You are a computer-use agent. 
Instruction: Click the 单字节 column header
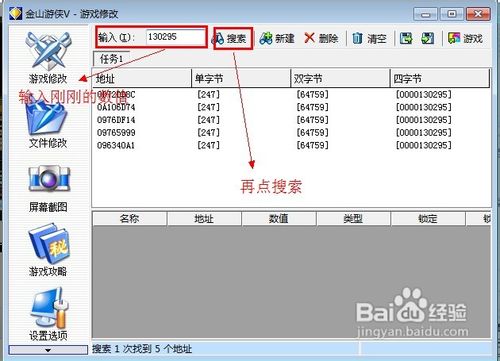241,79
